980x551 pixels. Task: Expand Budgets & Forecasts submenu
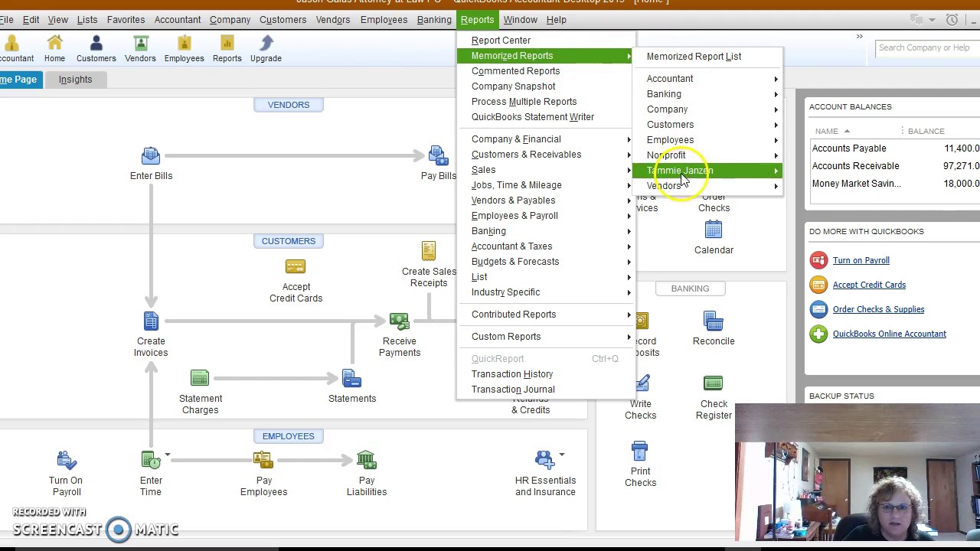pos(547,262)
